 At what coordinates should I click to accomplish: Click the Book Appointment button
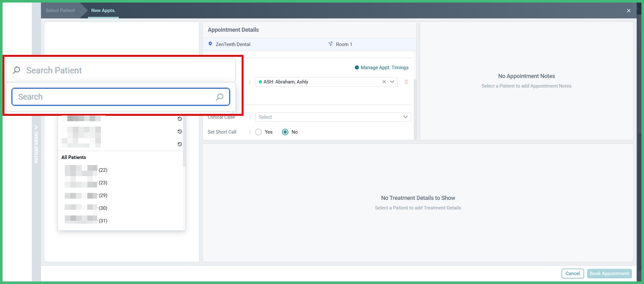pyautogui.click(x=609, y=274)
